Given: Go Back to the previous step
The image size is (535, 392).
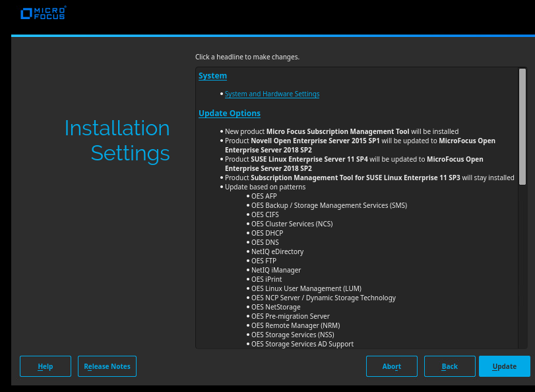Looking at the screenshot, I should click(449, 366).
